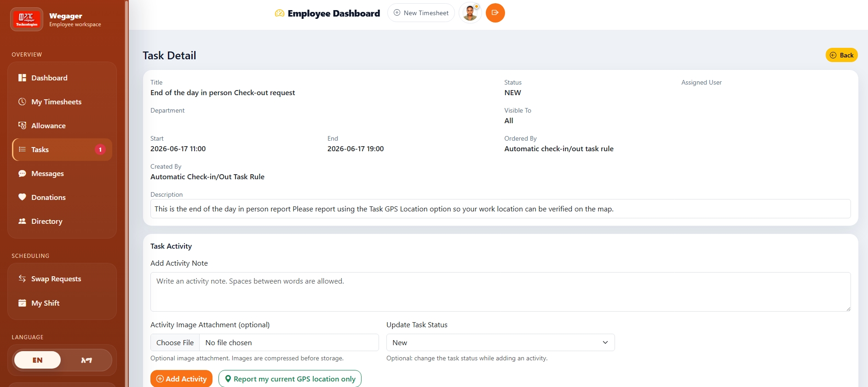Click the Wegager logo in the sidebar

click(x=27, y=19)
